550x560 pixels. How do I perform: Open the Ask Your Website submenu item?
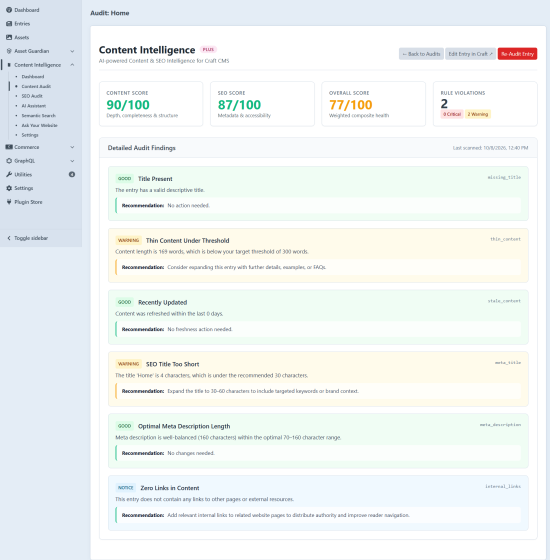coord(39,125)
